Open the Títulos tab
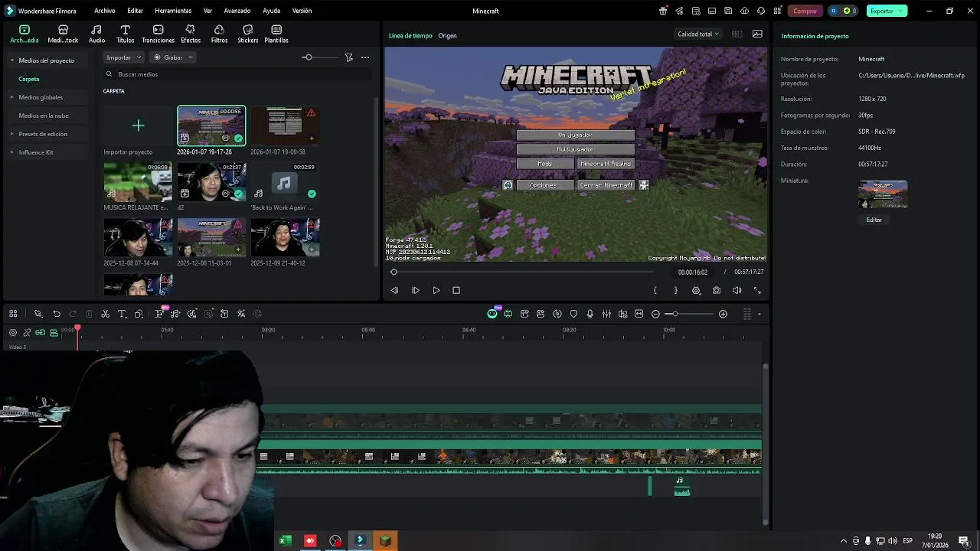This screenshot has width=980, height=551. [125, 34]
